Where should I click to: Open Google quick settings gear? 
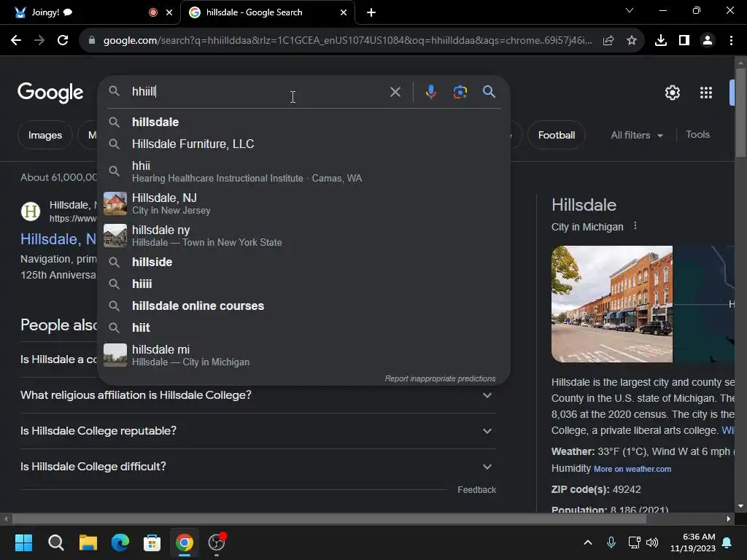672,93
